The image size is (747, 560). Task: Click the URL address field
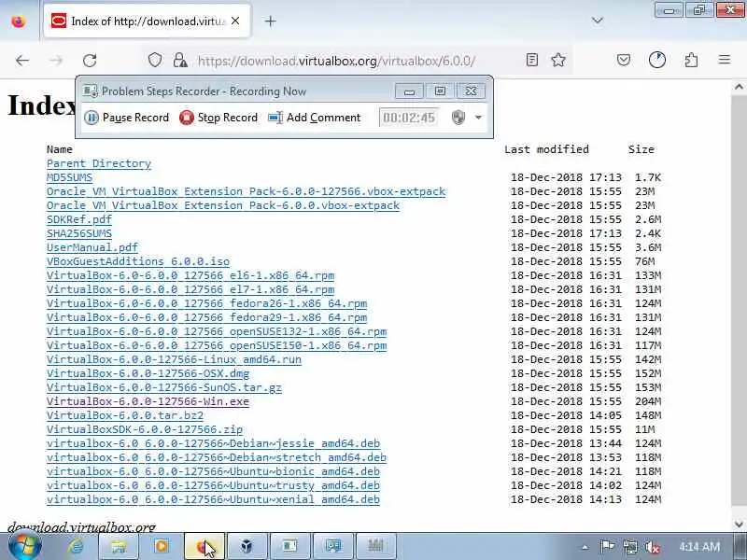(336, 61)
